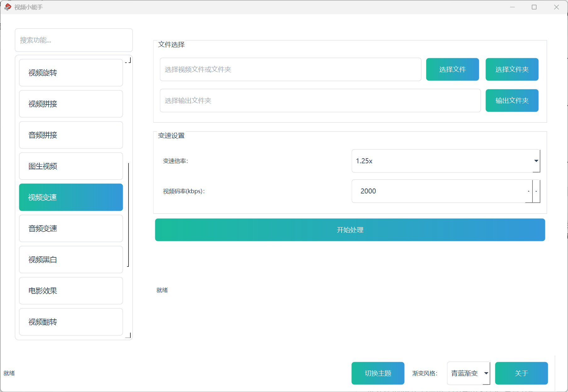Click the 变速倍率 label
This screenshot has height=392, width=568.
[x=175, y=161]
